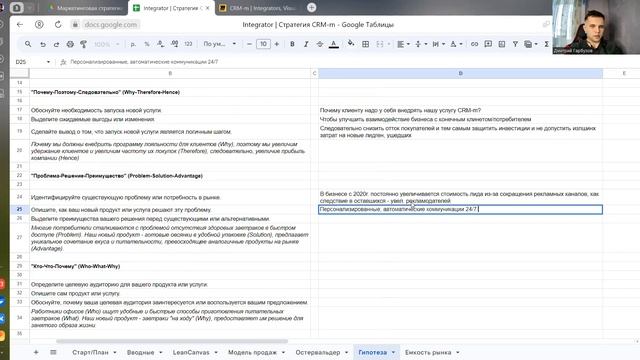Image resolution: width=640 pixels, height=360 pixels.
Task: Select row 25 header
Action: 19,209
